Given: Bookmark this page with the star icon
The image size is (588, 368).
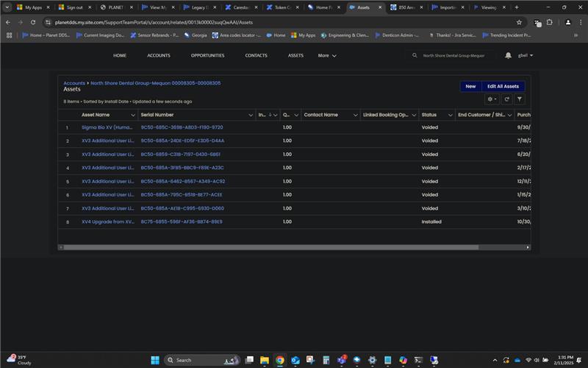Looking at the screenshot, I should click(519, 23).
